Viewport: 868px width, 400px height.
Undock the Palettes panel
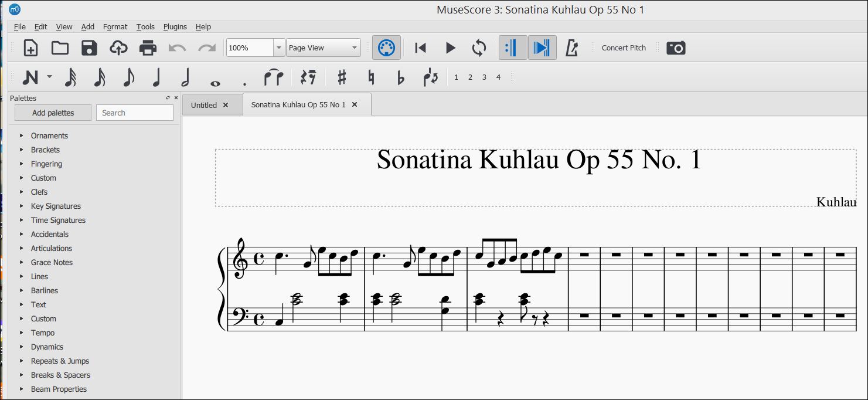point(168,98)
